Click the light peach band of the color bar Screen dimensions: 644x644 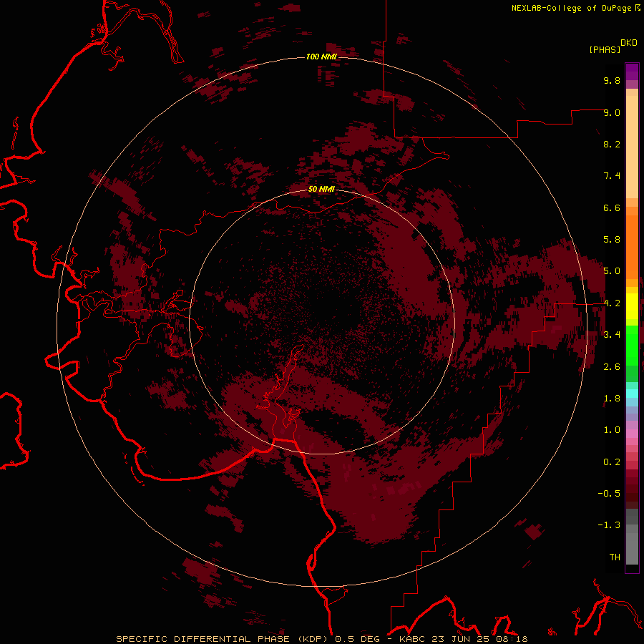click(x=632, y=147)
